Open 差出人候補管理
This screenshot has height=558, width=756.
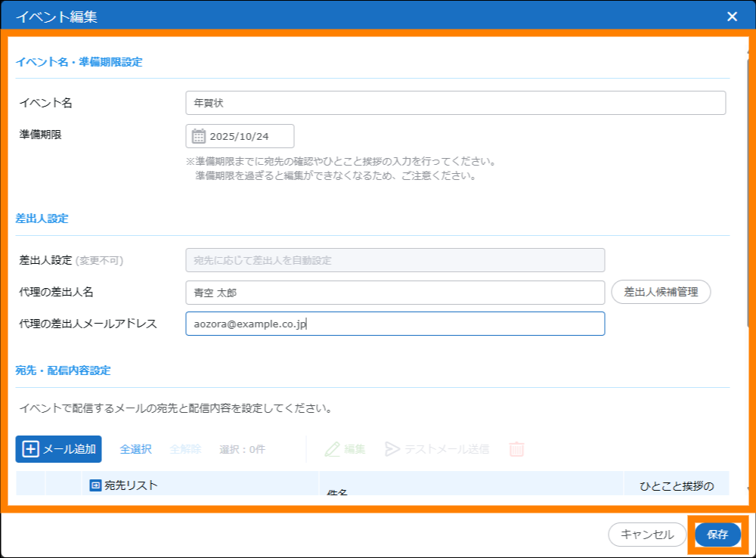tap(661, 292)
